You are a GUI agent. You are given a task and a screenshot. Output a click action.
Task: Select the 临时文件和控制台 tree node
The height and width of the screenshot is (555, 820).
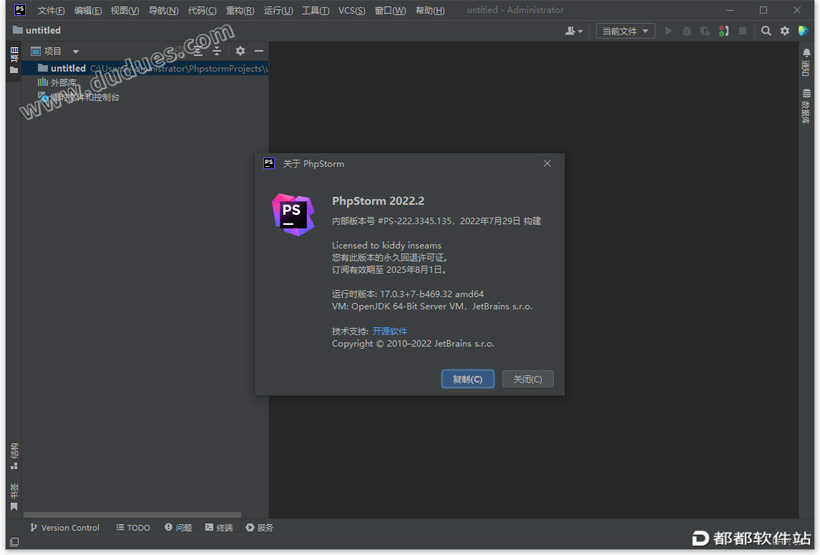point(79,97)
